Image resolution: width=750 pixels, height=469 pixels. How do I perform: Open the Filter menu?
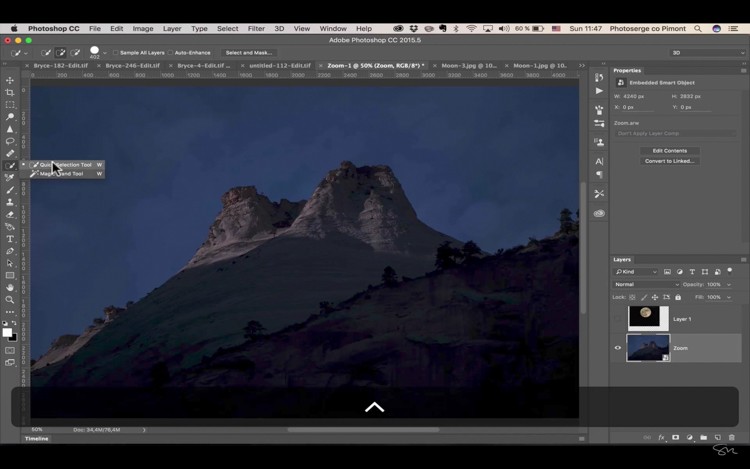[256, 29]
